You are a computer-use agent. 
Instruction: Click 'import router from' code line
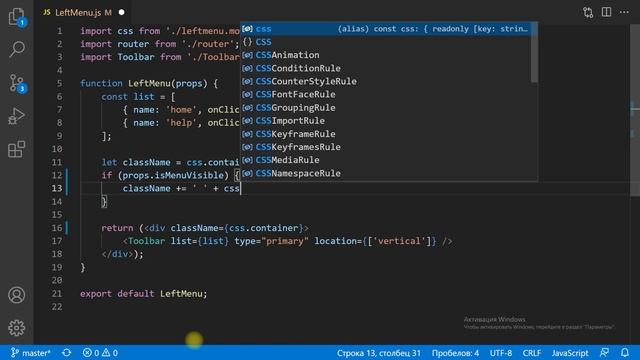[x=159, y=44]
